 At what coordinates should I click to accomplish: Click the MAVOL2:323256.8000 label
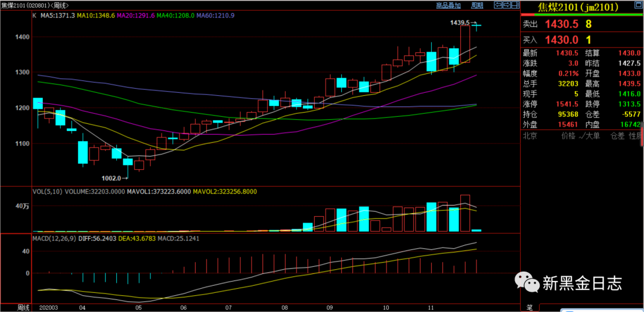pyautogui.click(x=225, y=191)
